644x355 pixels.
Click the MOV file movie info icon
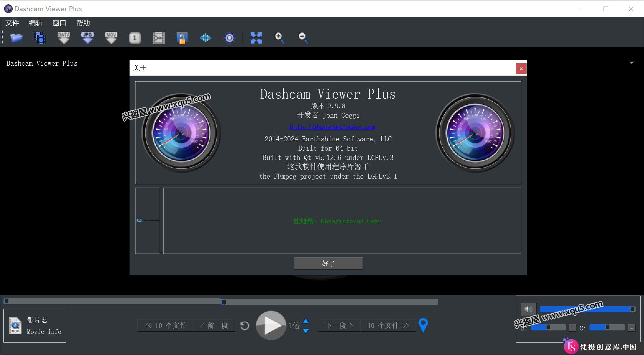coord(15,326)
